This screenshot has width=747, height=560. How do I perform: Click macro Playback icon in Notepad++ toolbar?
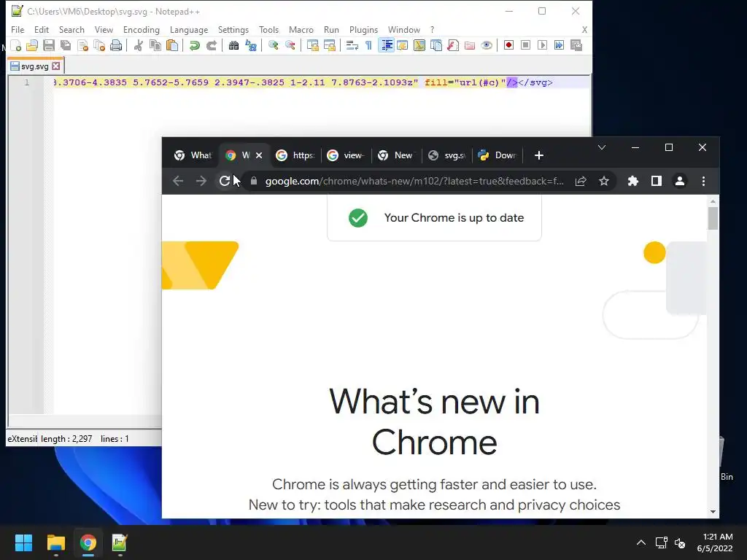542,45
